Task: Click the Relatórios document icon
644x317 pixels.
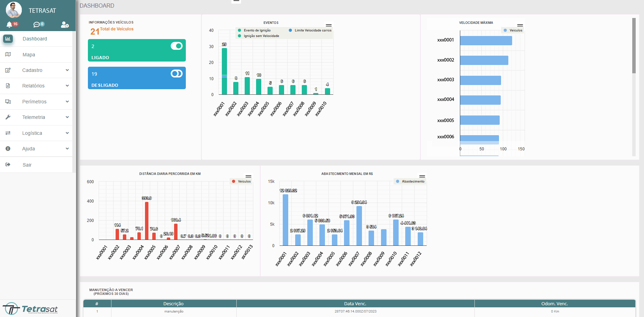Action: pos(8,86)
